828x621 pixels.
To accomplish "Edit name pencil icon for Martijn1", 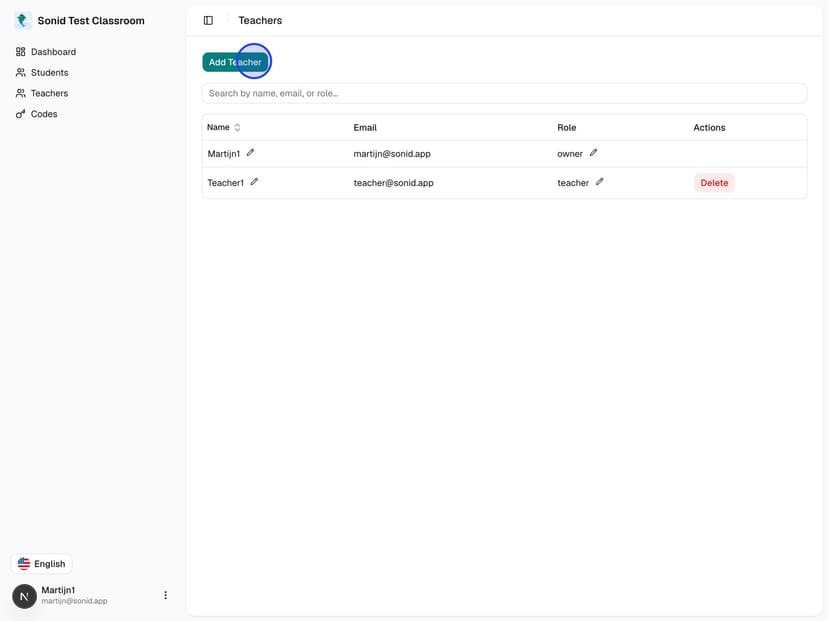I will click(x=250, y=153).
